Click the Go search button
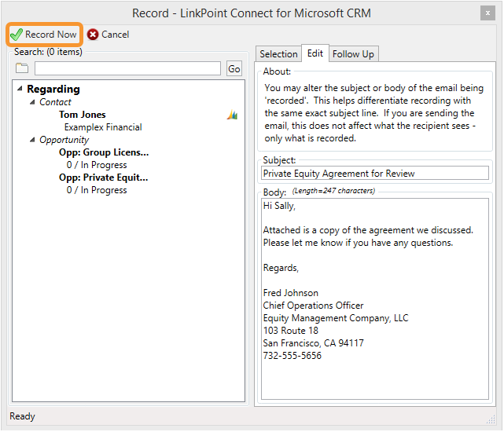 pyautogui.click(x=234, y=68)
